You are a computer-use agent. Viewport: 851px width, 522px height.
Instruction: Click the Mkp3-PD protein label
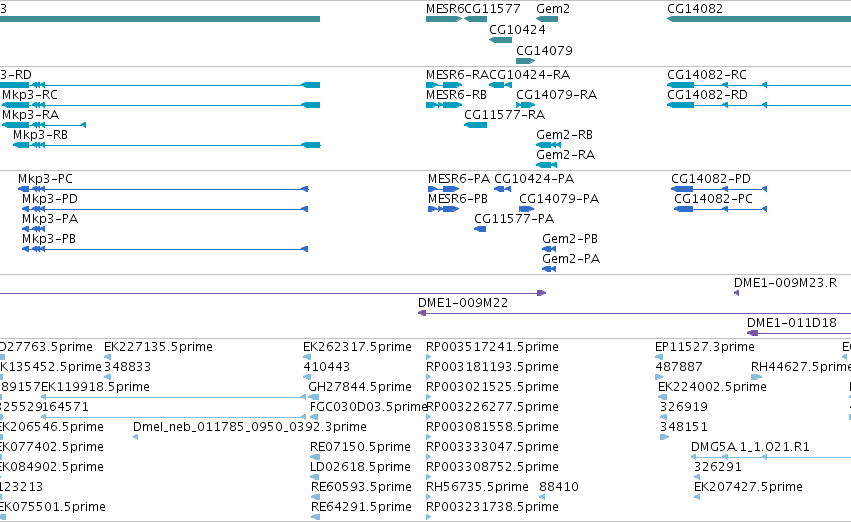50,199
